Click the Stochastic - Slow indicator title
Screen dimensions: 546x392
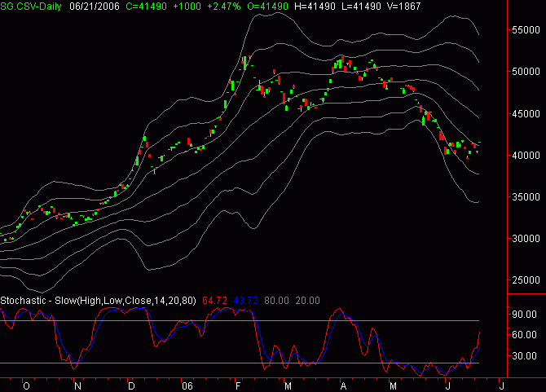click(98, 301)
